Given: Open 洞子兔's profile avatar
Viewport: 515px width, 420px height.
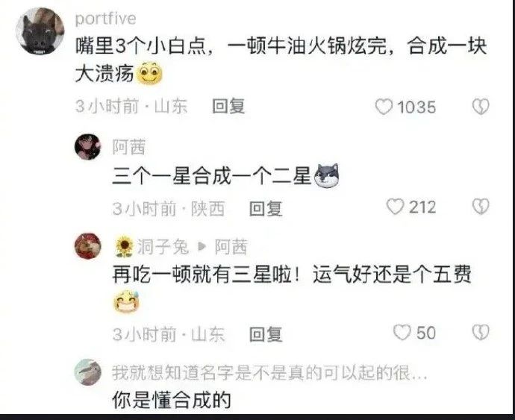Looking at the screenshot, I should click(x=87, y=246).
